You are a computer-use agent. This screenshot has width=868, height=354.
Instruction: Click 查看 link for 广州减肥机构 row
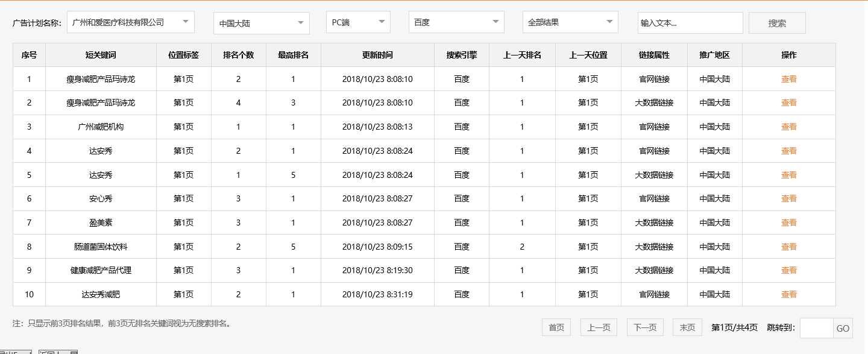(x=788, y=127)
